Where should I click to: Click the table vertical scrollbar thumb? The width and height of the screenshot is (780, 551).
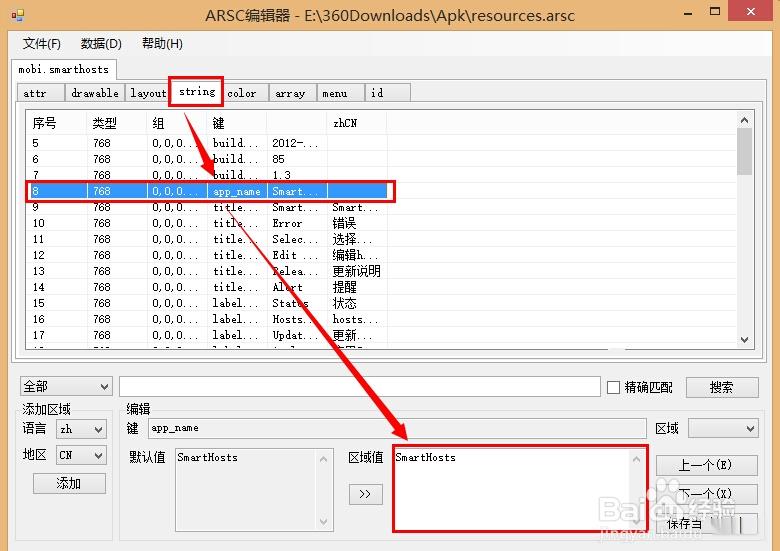coord(744,152)
